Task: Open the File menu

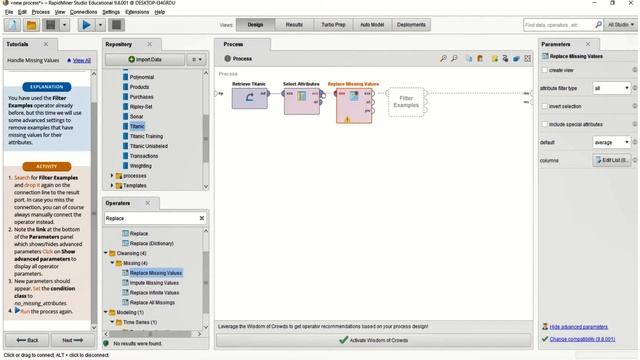Action: tap(9, 12)
